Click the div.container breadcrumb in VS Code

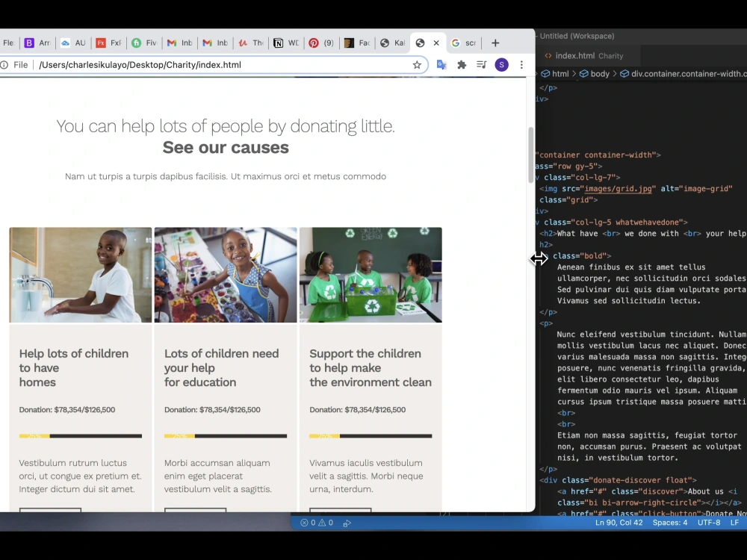tap(684, 74)
